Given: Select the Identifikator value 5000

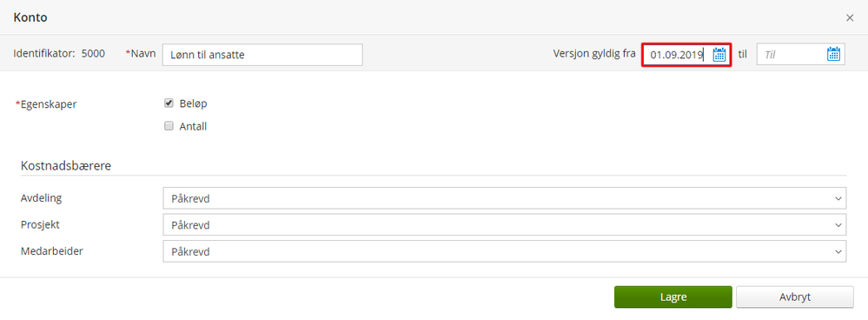Looking at the screenshot, I should pyautogui.click(x=93, y=54).
